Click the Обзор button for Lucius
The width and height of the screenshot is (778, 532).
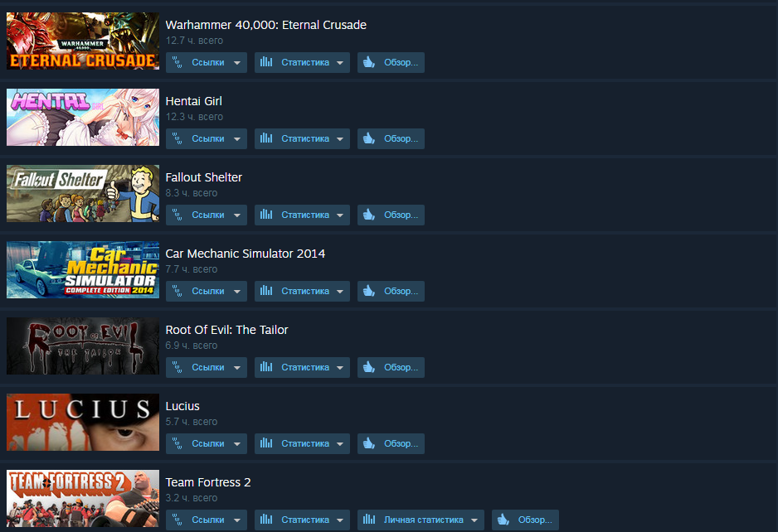pos(391,443)
